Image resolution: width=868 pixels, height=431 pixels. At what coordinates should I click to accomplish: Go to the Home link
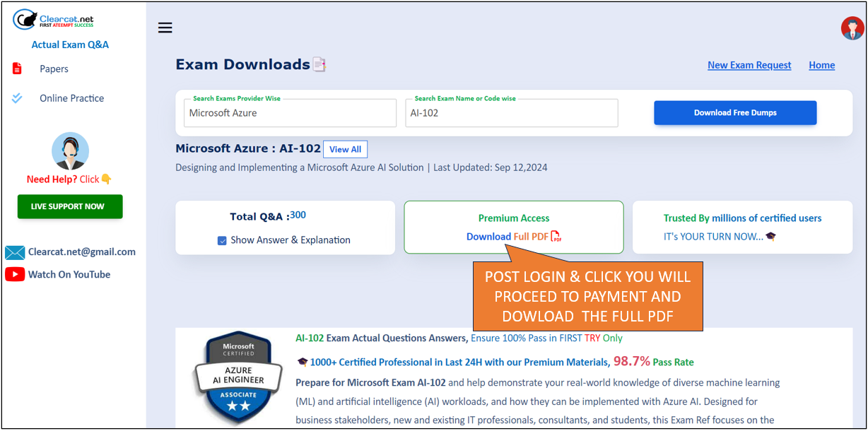pyautogui.click(x=822, y=65)
